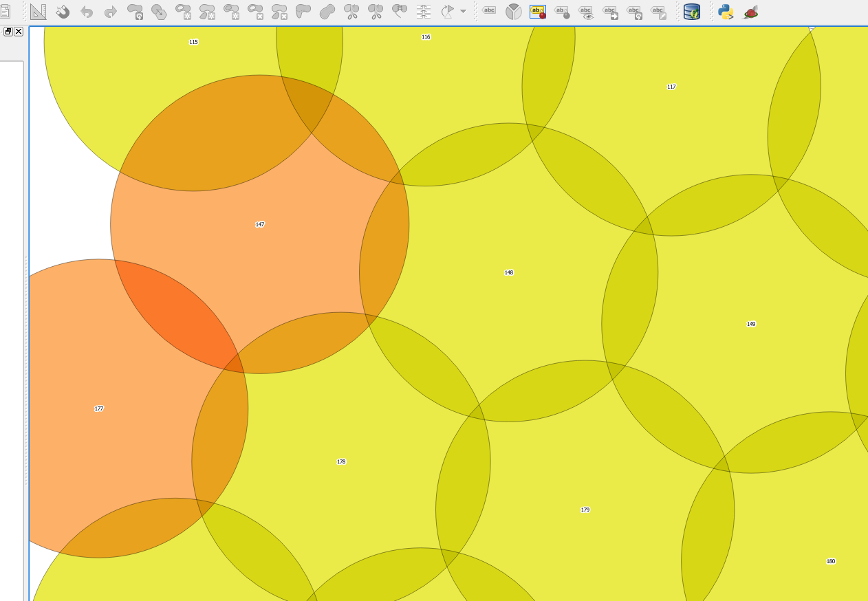
Task: Open the Python Console
Action: 726,11
